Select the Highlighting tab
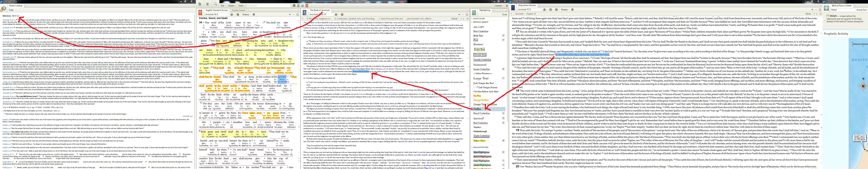The image size is (868, 169). [485, 10]
